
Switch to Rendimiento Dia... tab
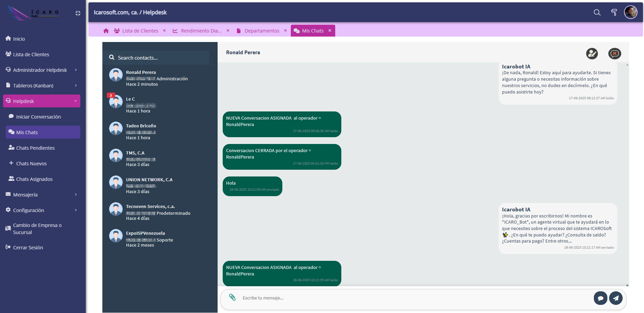pos(197,31)
